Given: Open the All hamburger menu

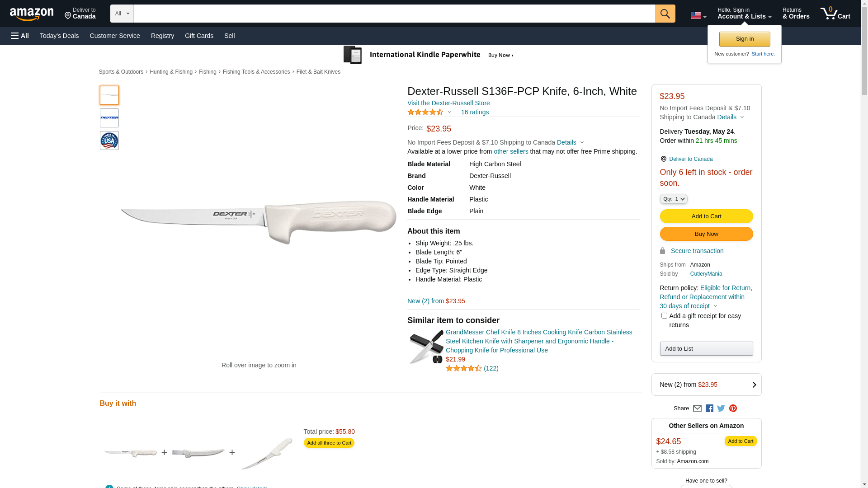Looking at the screenshot, I should coord(20,36).
